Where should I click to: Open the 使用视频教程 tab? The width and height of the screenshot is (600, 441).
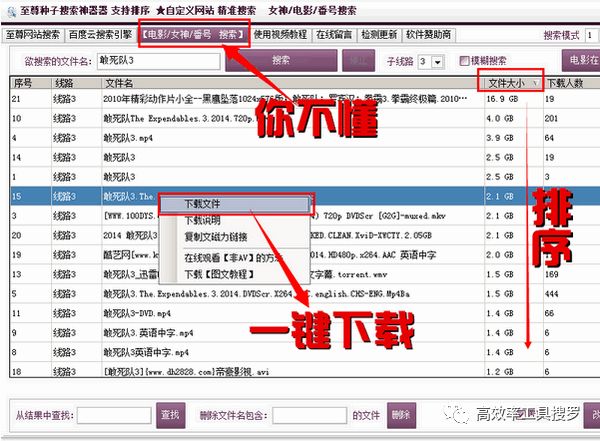280,35
